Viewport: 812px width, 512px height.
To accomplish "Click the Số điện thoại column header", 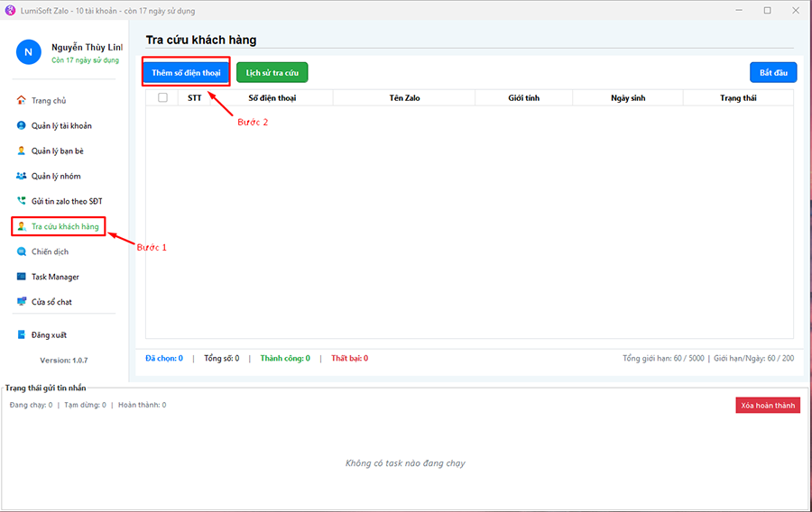I will click(272, 97).
